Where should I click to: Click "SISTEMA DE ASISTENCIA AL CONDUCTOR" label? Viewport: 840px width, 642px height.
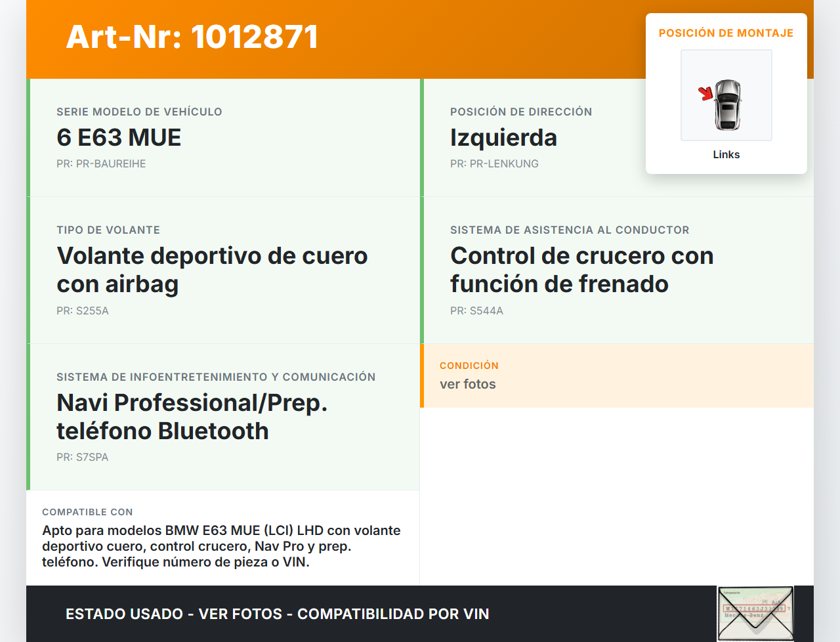click(570, 230)
